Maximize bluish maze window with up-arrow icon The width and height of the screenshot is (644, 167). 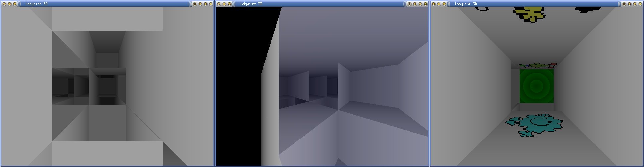pos(420,4)
